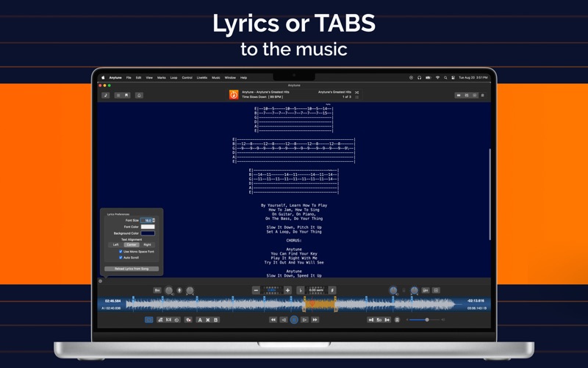Viewport: 588px width, 368px height.
Task: Click the Font Size input field
Action: click(146, 220)
